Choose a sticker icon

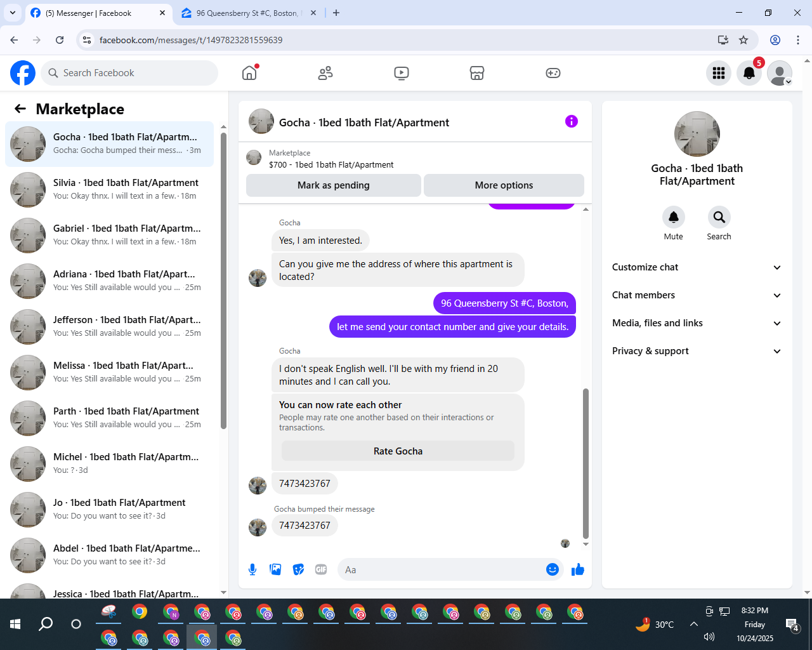pyautogui.click(x=298, y=569)
